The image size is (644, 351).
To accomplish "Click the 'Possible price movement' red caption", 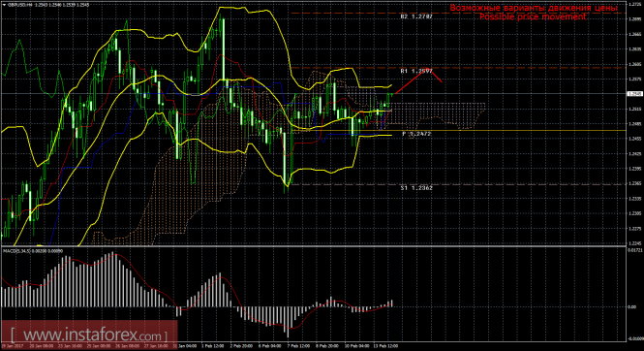I will [x=533, y=16].
